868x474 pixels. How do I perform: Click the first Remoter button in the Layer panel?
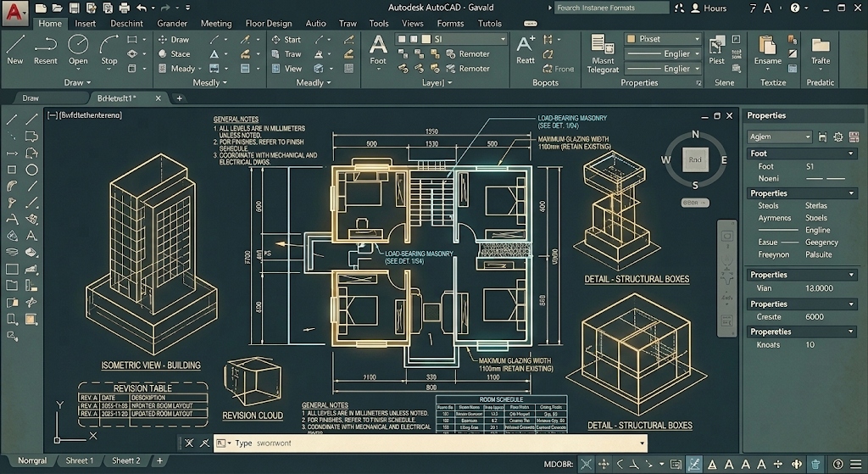coord(468,53)
